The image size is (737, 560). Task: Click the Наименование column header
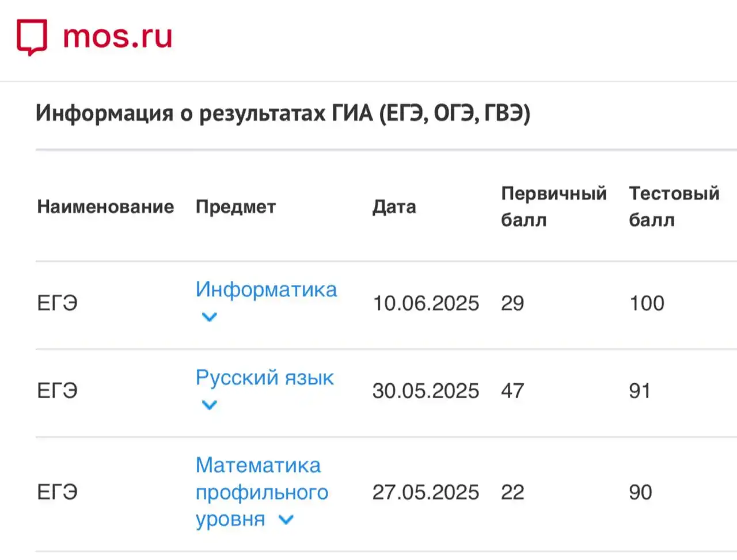click(105, 206)
